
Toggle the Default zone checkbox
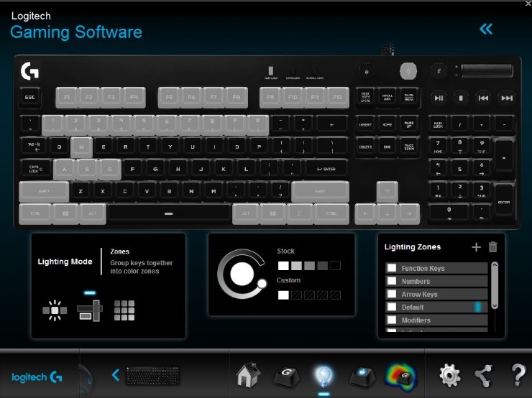coord(392,307)
